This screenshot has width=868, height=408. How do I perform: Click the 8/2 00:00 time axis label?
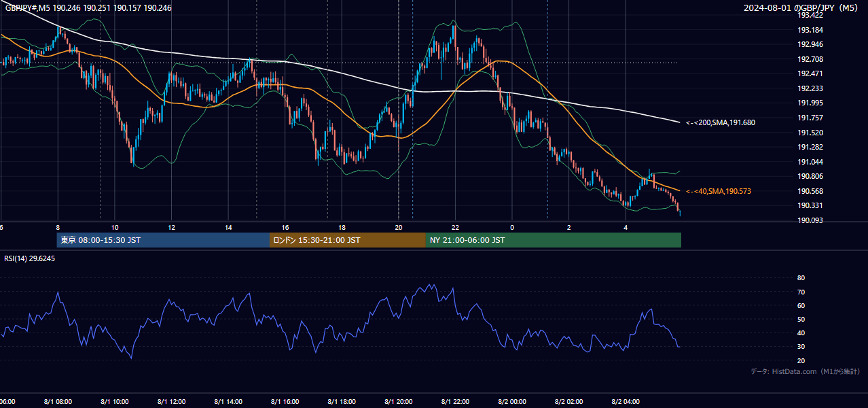512,402
